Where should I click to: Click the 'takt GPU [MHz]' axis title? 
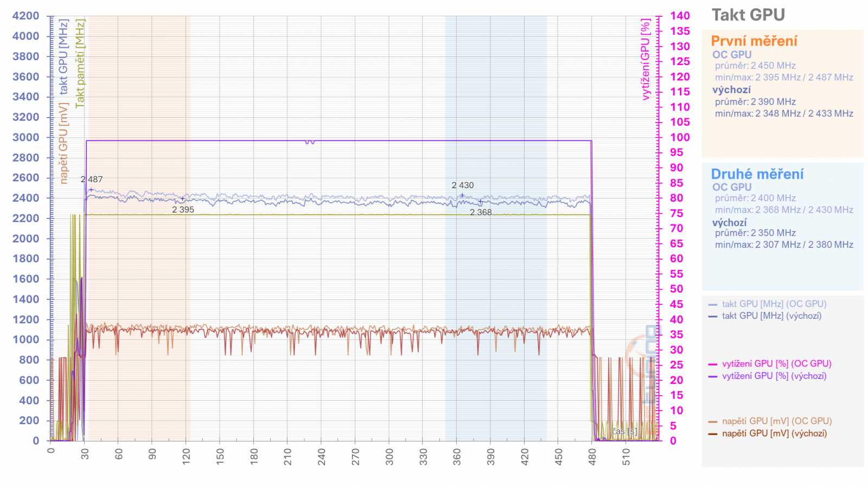pos(63,57)
